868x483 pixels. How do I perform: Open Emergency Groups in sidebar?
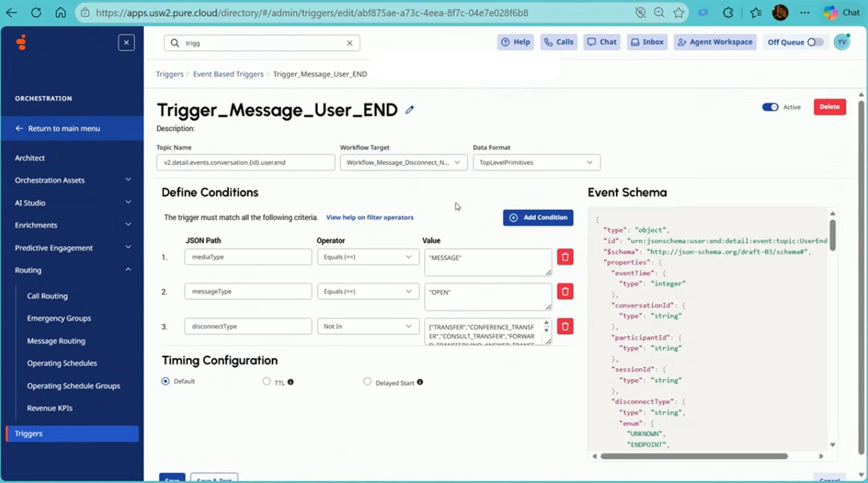point(59,319)
